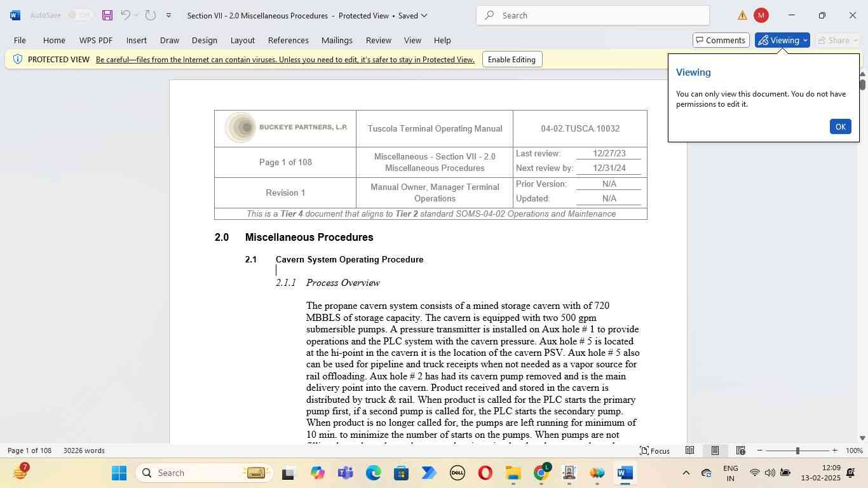Open Customize Quick Access Toolbar arrow

coord(168,15)
